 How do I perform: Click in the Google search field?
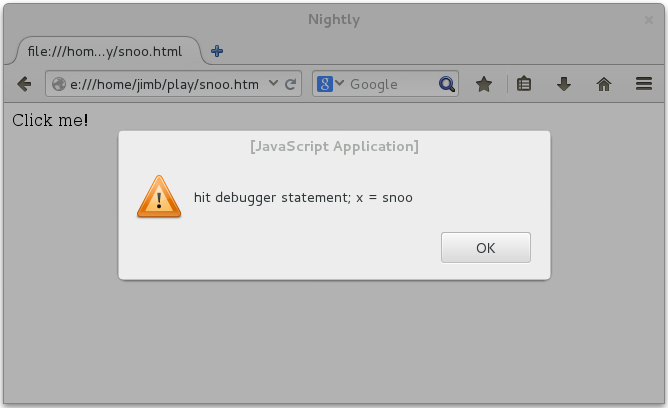[390, 85]
